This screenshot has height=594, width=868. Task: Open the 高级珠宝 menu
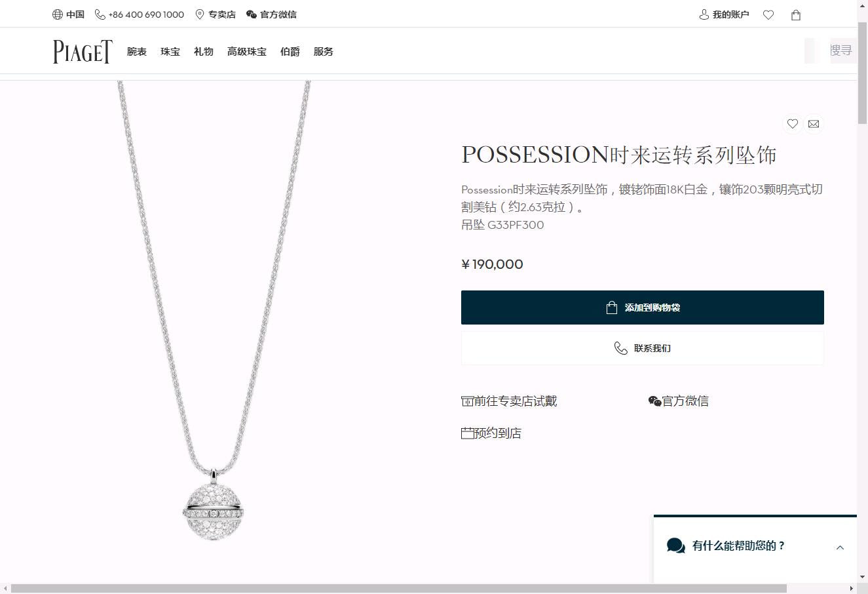[x=247, y=52]
